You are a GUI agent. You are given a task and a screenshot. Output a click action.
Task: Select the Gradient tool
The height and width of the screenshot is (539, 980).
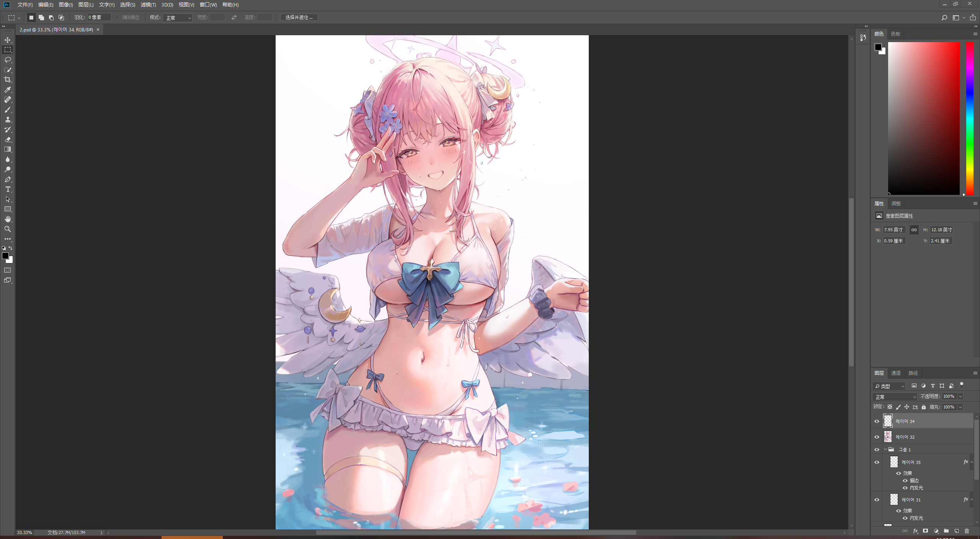pyautogui.click(x=8, y=149)
